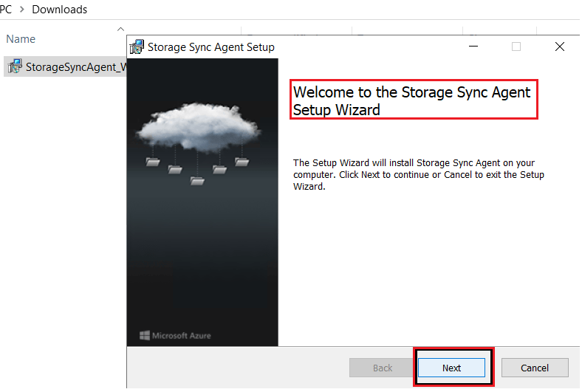The width and height of the screenshot is (582, 392).
Task: Click the setup installer icon in the title bar
Action: tap(137, 47)
